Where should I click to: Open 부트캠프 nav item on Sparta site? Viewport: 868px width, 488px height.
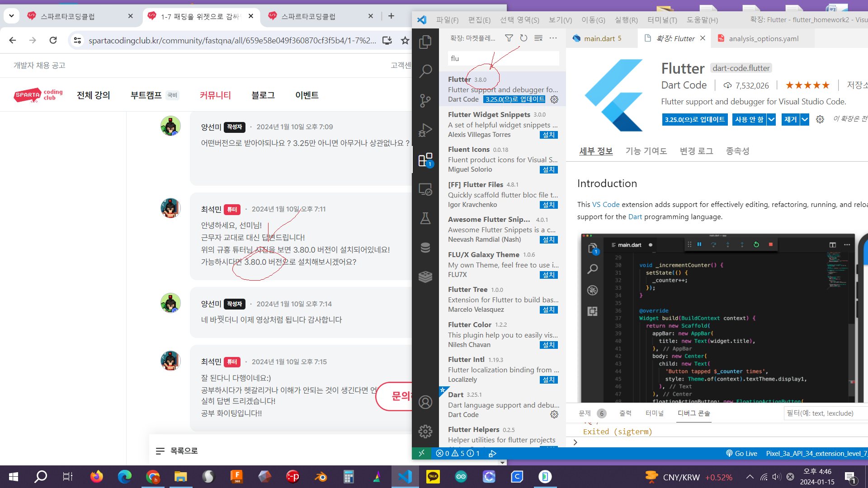(146, 95)
